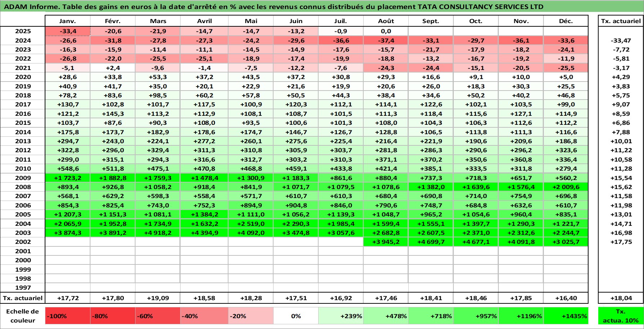The width and height of the screenshot is (644, 329).
Task: Click the Tx. actuariel column header
Action: (621, 21)
